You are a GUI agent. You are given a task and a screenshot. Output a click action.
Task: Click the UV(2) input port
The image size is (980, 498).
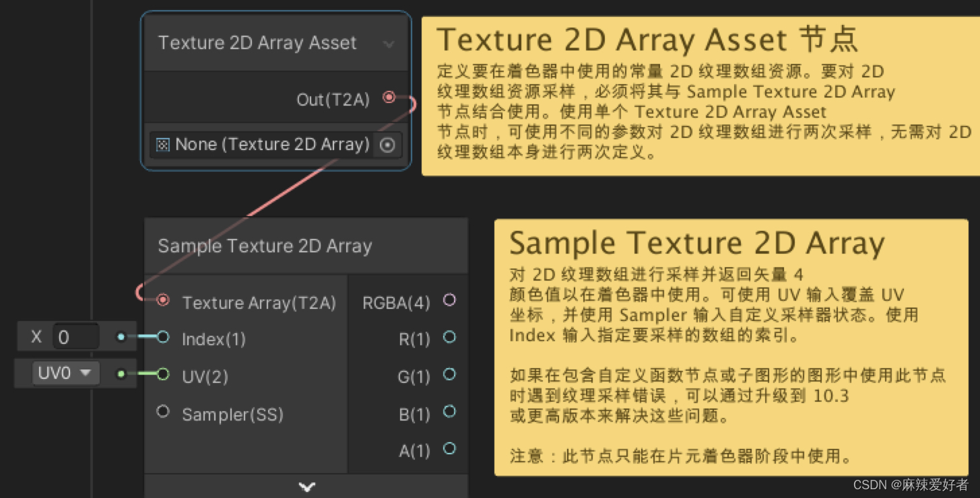pyautogui.click(x=163, y=374)
